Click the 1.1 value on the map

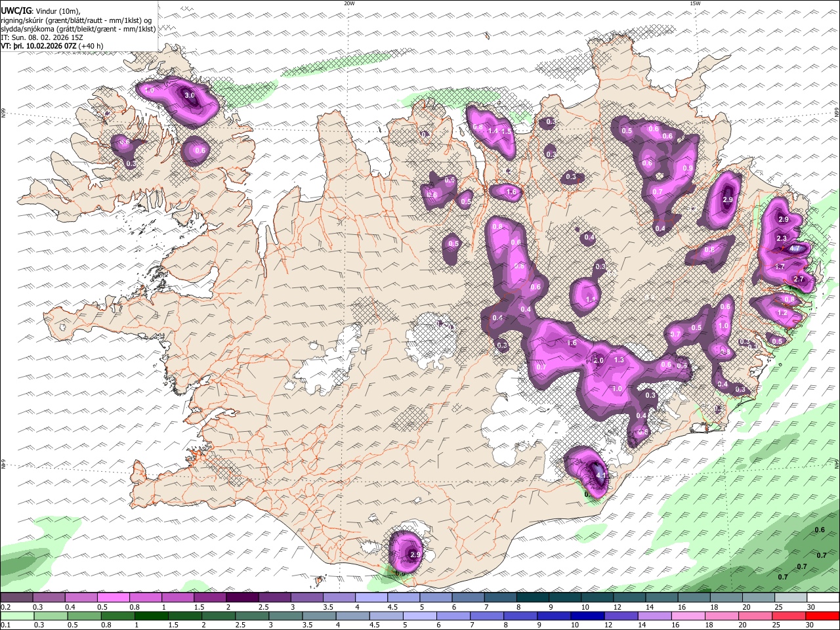click(590, 299)
